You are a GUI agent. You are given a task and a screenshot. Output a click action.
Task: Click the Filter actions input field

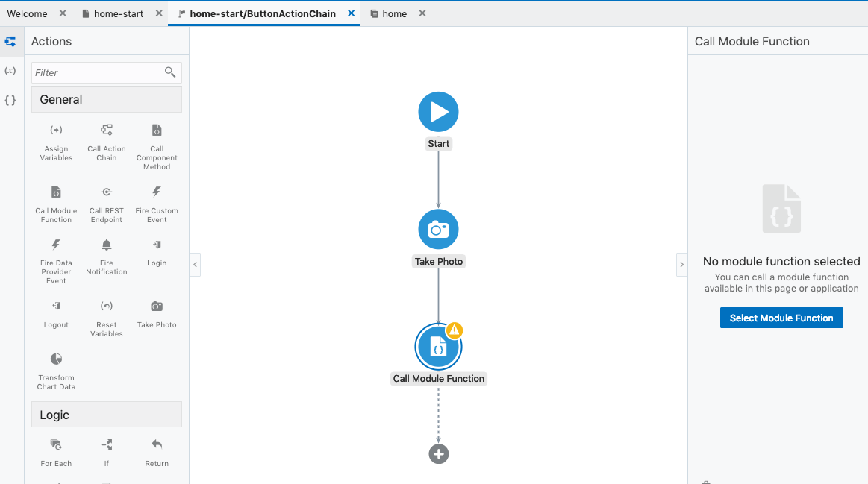[97, 72]
